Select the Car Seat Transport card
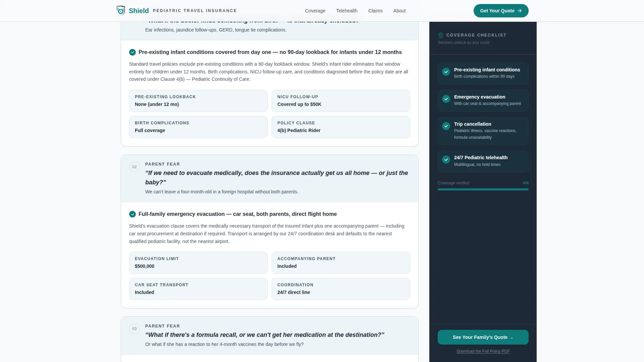The width and height of the screenshot is (644, 362). 198,289
